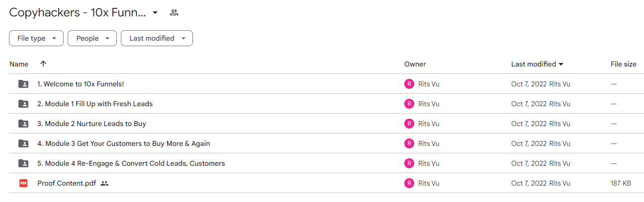Click the File size column header
The width and height of the screenshot is (644, 202).
[x=624, y=64]
